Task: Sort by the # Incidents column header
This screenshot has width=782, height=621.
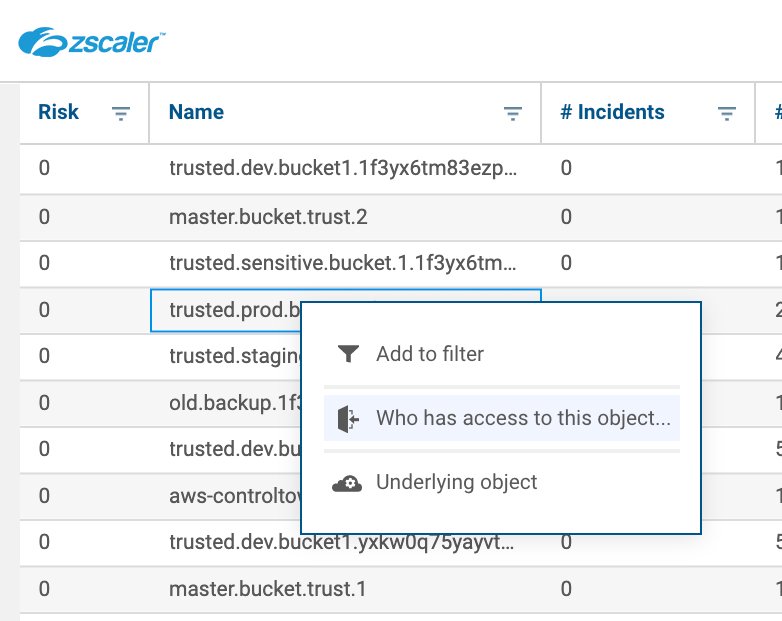Action: tap(612, 112)
